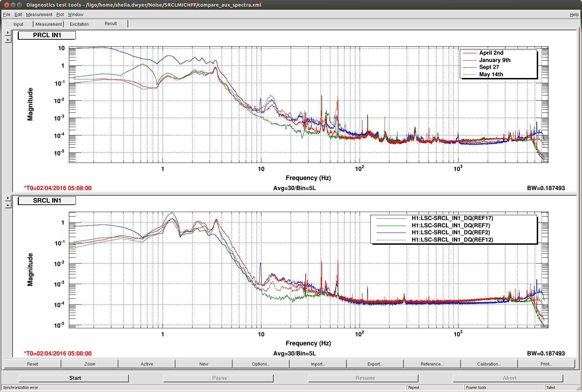
Task: Click the H1:LSC-SRCL_IN1_DQ(REF2) legend entry
Action: click(x=451, y=233)
